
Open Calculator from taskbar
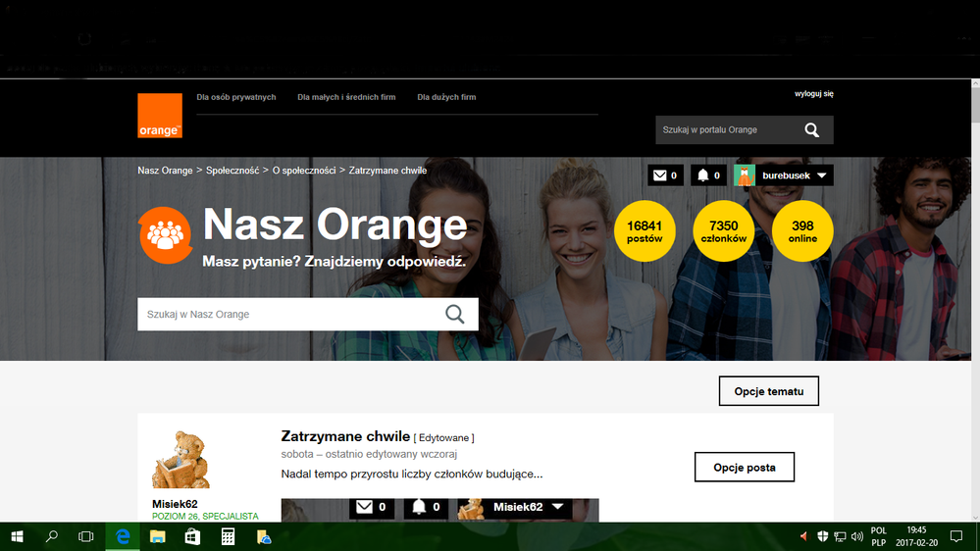(x=229, y=536)
